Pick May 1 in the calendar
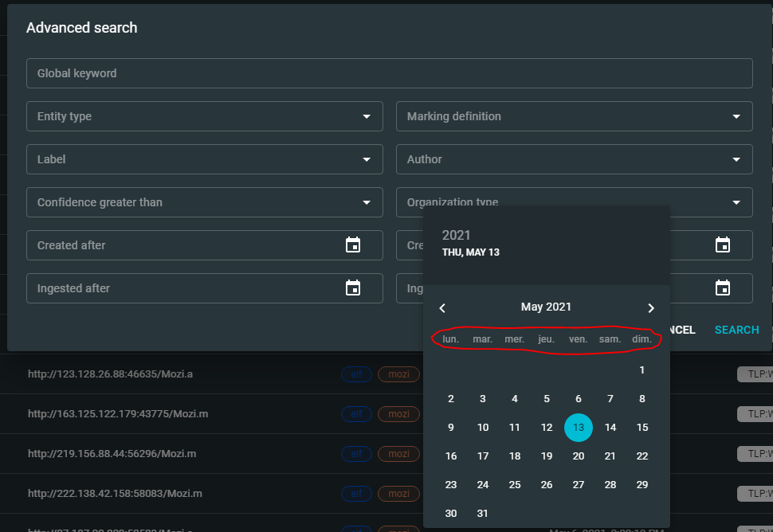 pos(642,370)
